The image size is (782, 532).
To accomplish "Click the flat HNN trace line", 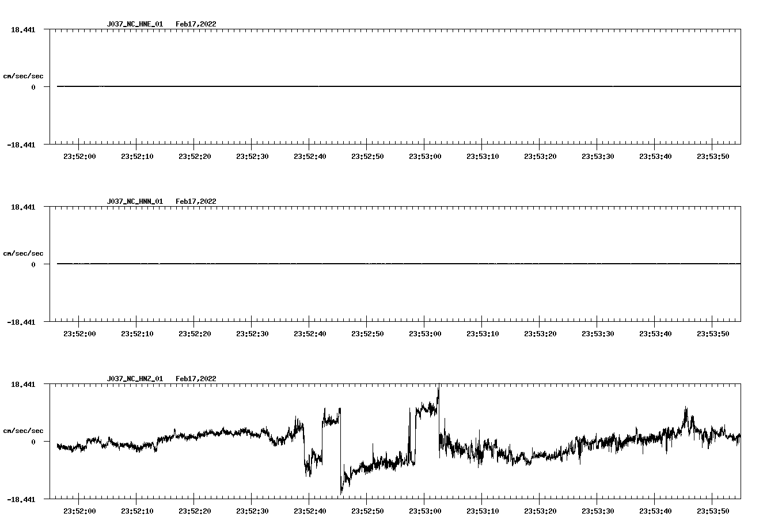I will pos(398,264).
